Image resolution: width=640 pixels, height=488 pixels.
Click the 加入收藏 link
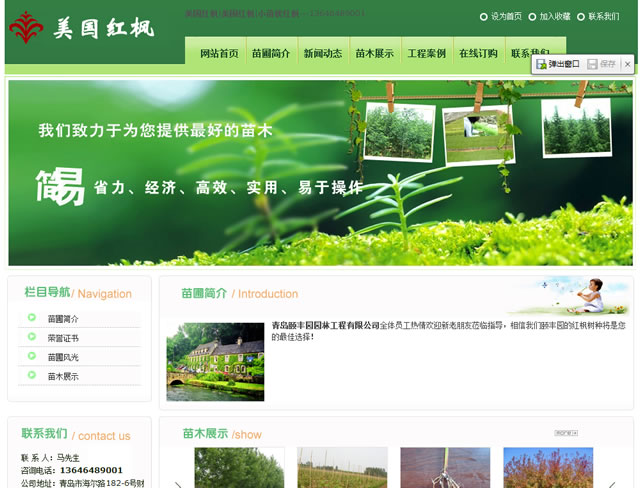[x=554, y=17]
